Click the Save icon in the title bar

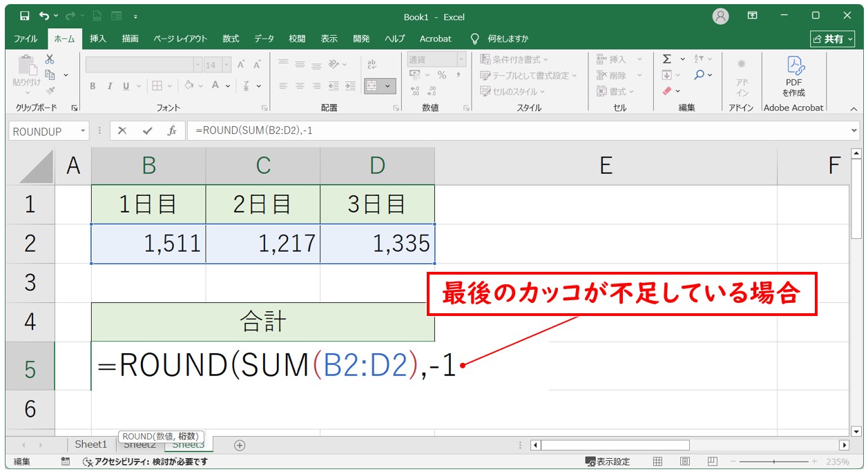[24, 16]
